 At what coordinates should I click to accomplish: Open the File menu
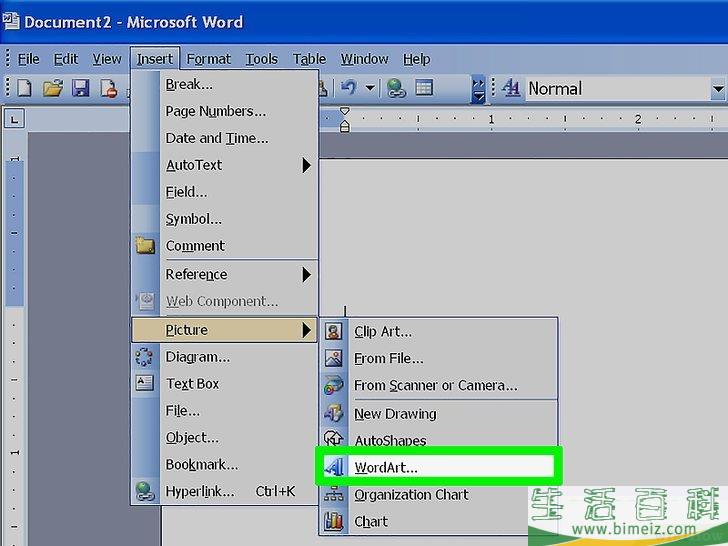[28, 59]
